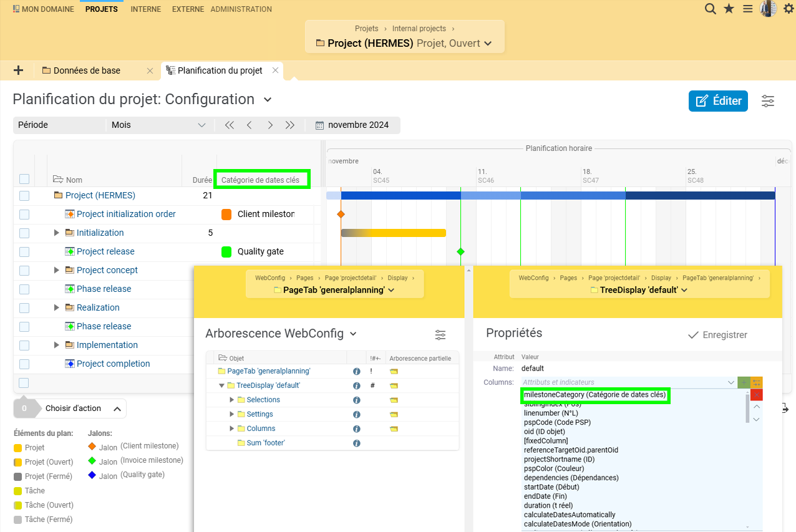Open the settings gear icon
Screen dimensions: 796x532
[789, 9]
